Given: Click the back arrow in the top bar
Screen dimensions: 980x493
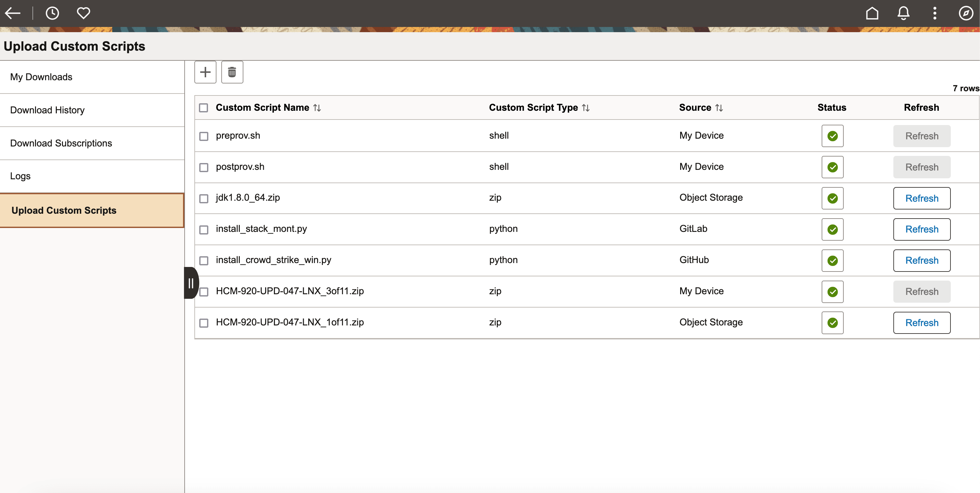Looking at the screenshot, I should tap(13, 13).
